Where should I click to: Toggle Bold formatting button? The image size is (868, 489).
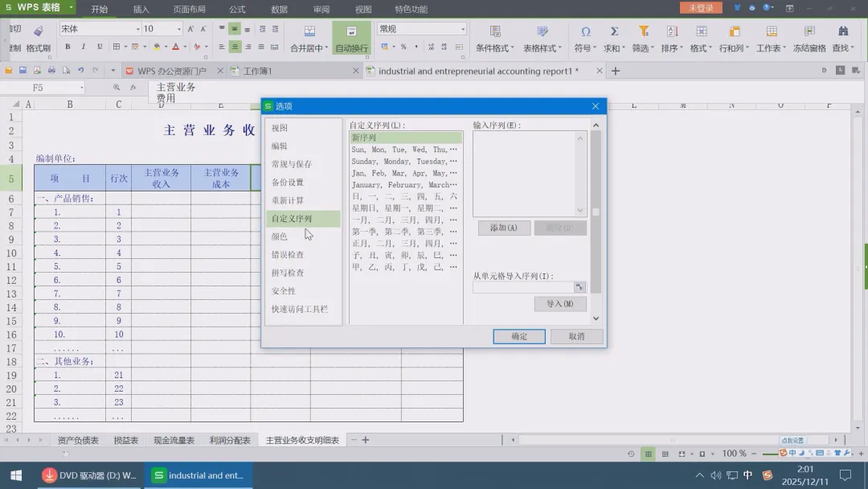68,47
